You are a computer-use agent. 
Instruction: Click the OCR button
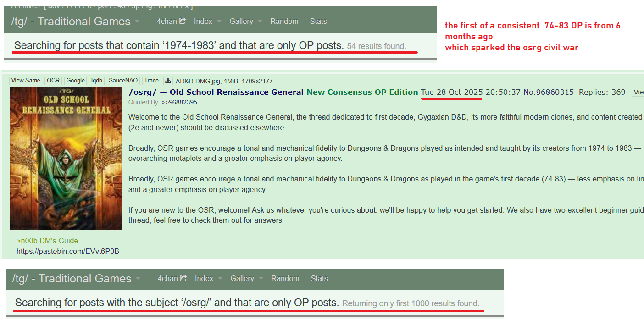click(x=53, y=81)
